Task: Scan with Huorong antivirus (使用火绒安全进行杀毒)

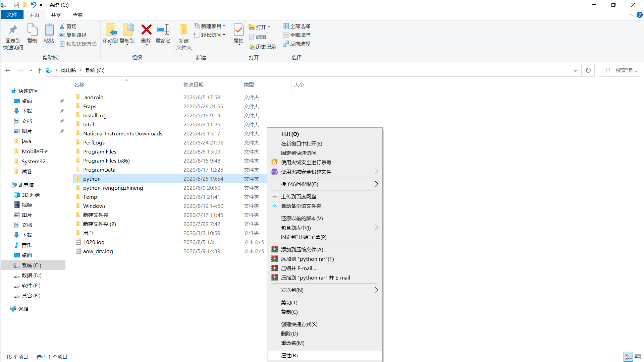Action: 306,162
